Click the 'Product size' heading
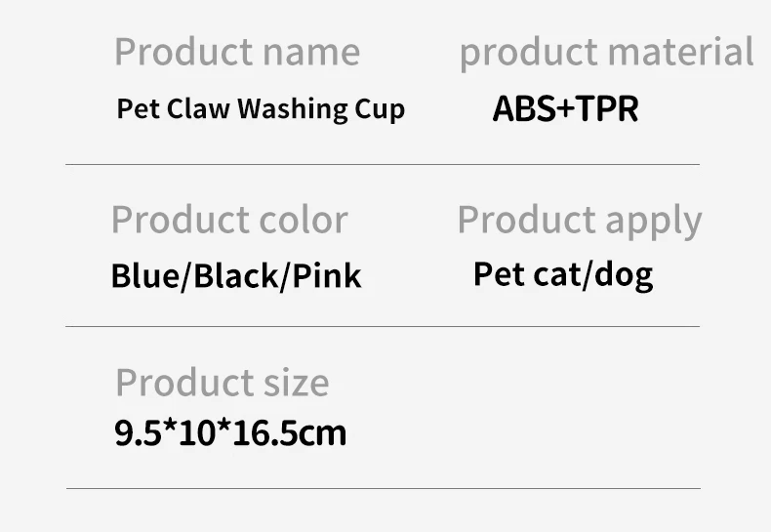 point(223,382)
